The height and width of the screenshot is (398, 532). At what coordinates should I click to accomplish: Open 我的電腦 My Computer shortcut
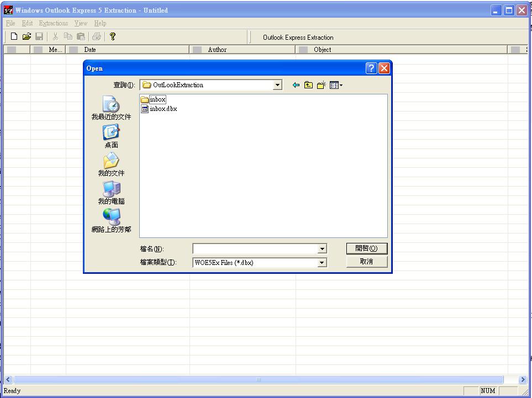coord(111,193)
